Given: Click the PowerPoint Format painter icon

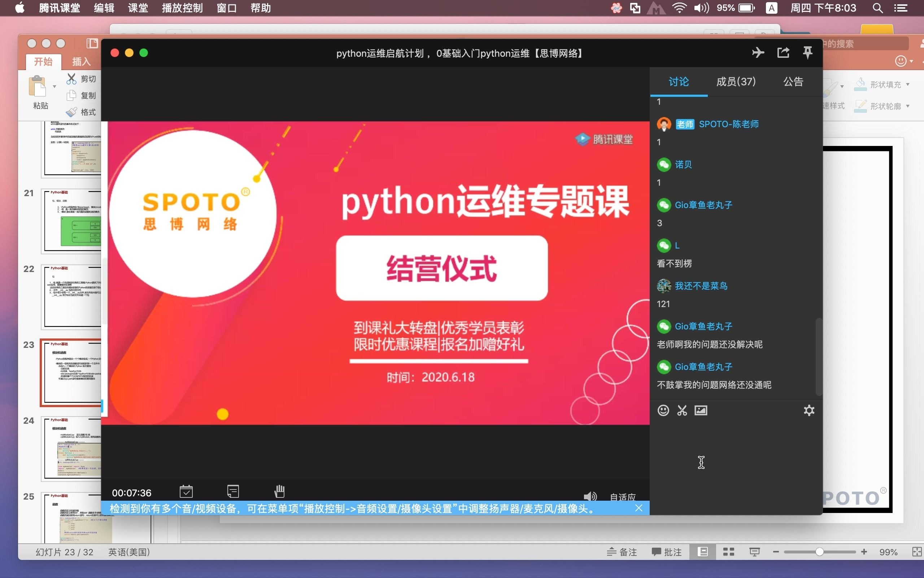Looking at the screenshot, I should coord(71,112).
